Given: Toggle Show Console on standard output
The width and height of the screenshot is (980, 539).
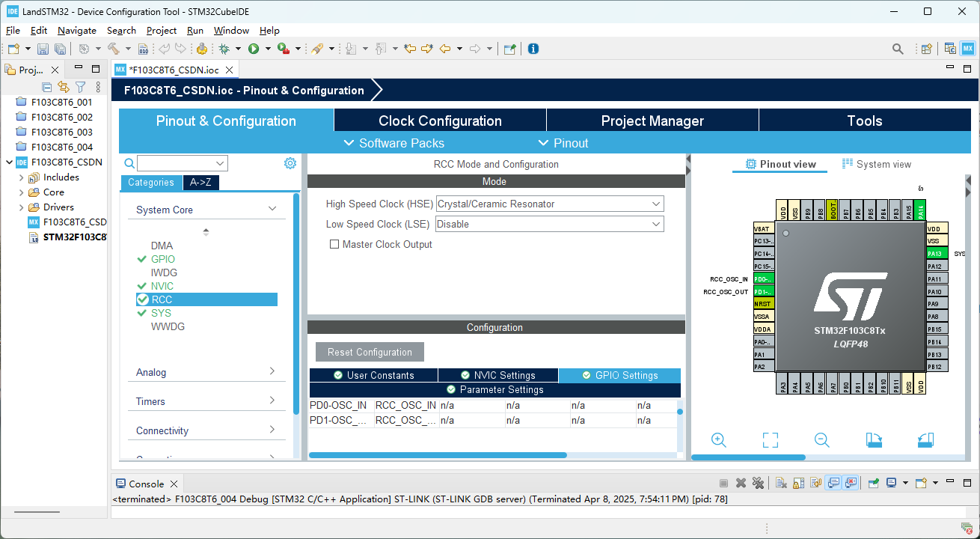Looking at the screenshot, I should pyautogui.click(x=833, y=484).
